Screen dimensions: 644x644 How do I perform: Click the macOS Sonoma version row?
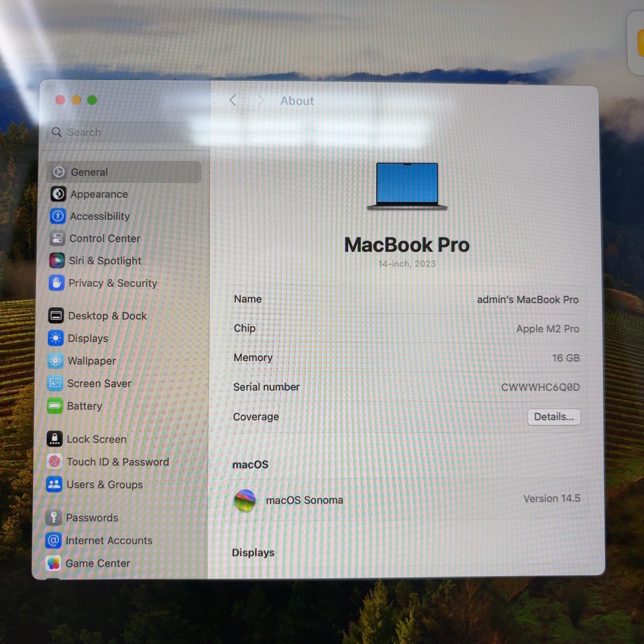point(406,499)
